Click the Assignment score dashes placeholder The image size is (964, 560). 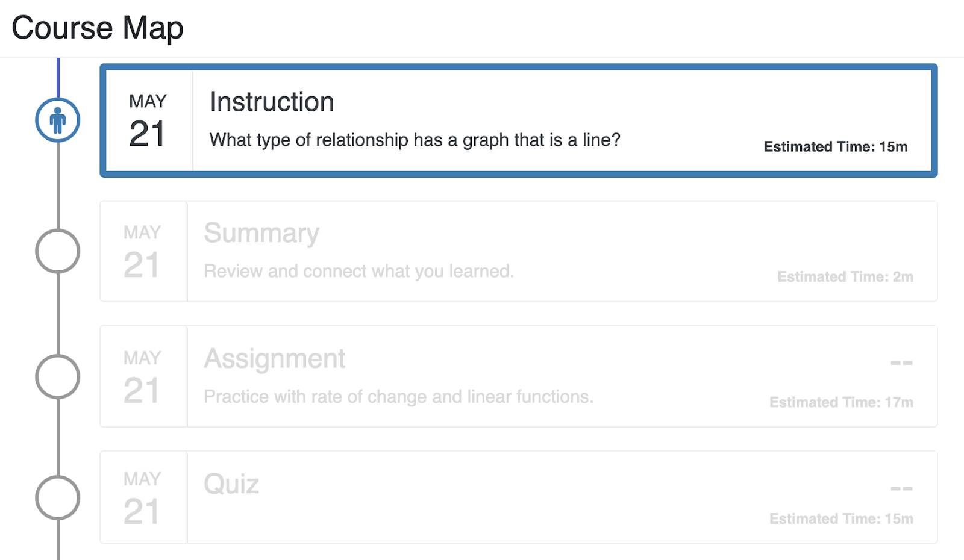coord(901,363)
